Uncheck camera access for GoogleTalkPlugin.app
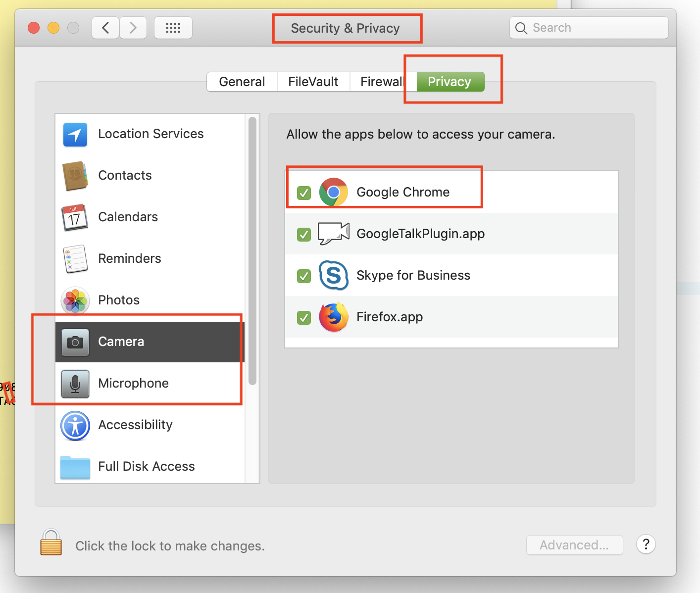Viewport: 700px width, 593px height. [304, 234]
